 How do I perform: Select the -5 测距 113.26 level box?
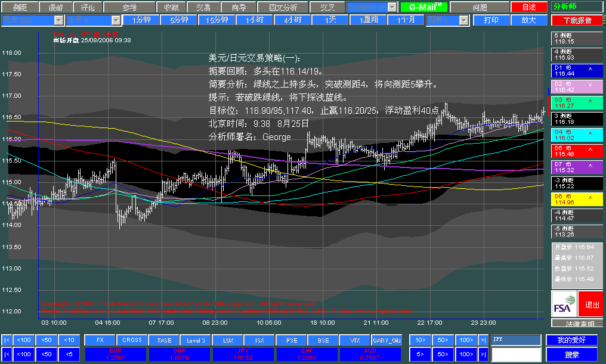pyautogui.click(x=577, y=232)
